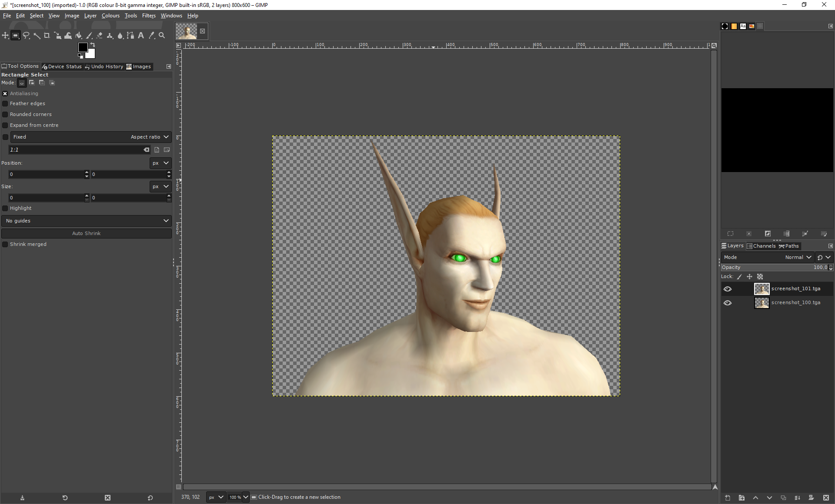Delete the selected layer
The height and width of the screenshot is (504, 835).
click(825, 497)
